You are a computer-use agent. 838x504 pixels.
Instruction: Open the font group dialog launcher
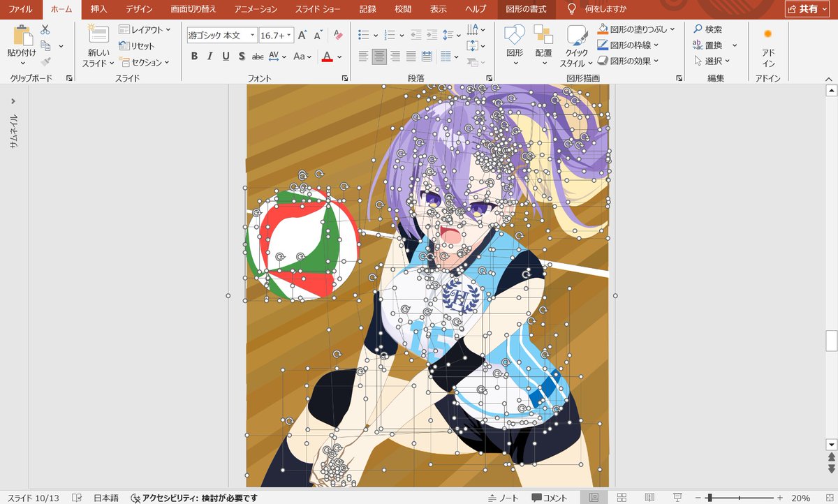point(344,79)
